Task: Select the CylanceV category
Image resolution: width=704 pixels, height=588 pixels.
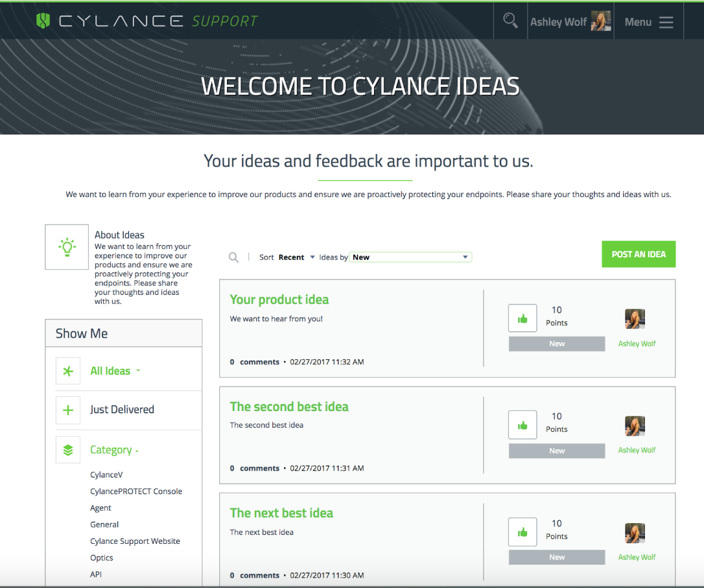Action: pyautogui.click(x=106, y=475)
